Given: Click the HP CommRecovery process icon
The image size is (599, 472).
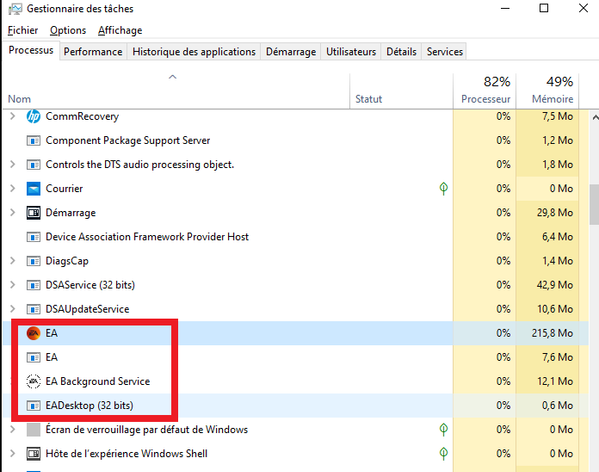Looking at the screenshot, I should (33, 116).
